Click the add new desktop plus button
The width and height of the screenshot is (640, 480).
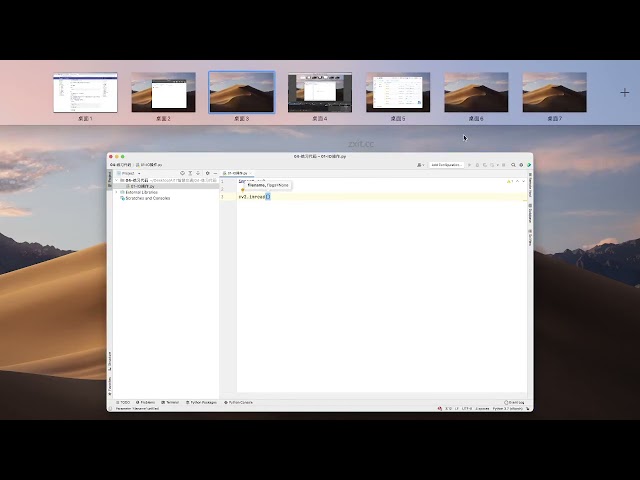click(625, 93)
